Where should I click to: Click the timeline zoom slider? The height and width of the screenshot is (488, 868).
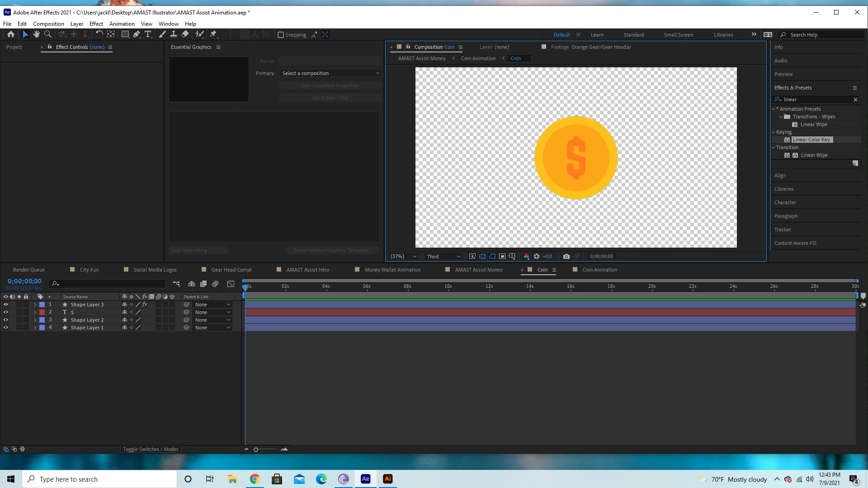coord(256,450)
